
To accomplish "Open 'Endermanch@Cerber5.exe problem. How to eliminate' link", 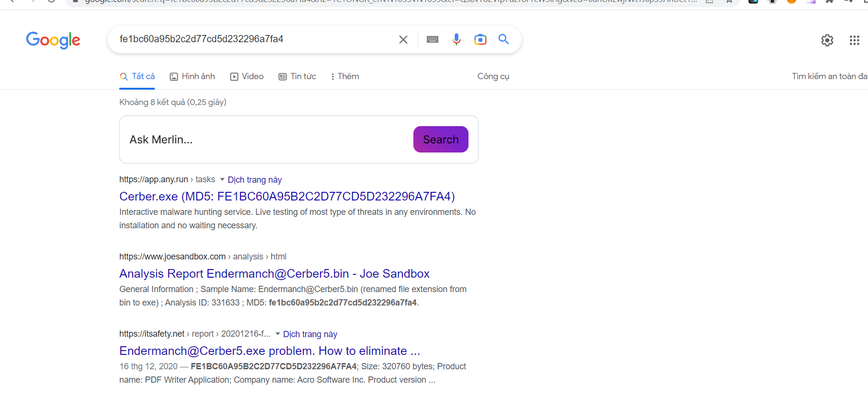I will click(270, 351).
